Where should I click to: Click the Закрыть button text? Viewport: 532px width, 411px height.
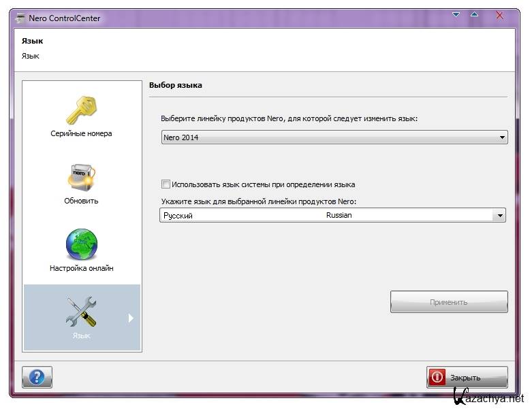point(465,378)
